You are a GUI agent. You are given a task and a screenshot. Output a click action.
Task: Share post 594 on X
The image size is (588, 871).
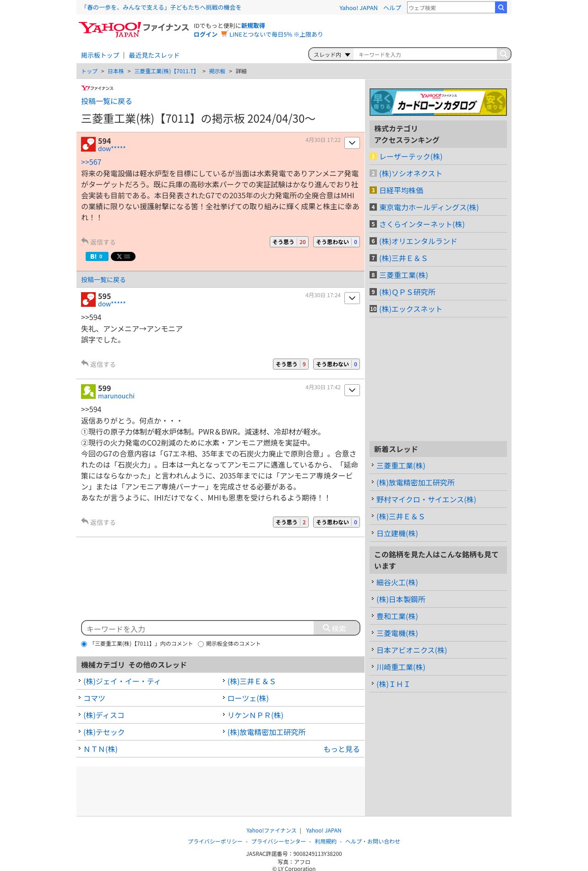point(123,256)
